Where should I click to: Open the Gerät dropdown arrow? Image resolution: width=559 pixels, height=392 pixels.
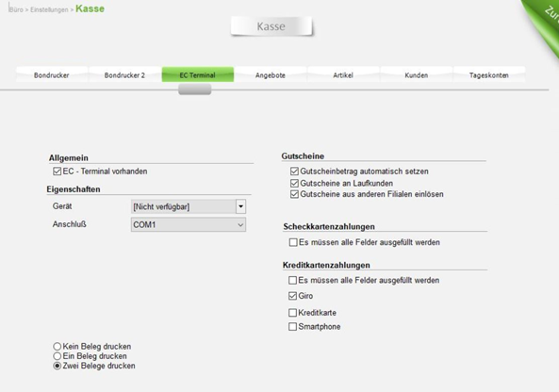[x=240, y=206]
